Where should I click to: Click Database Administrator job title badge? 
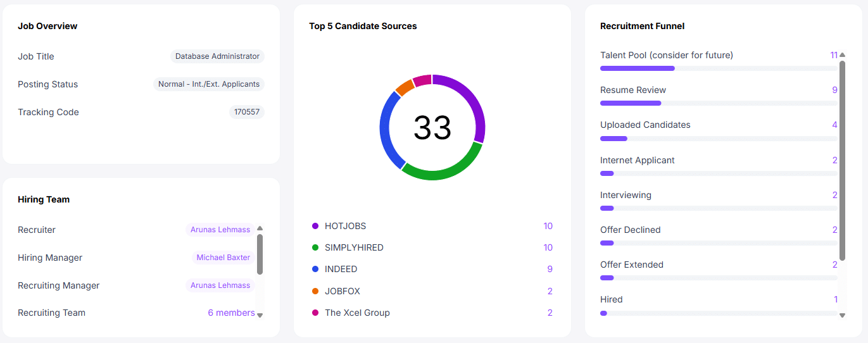tap(217, 56)
